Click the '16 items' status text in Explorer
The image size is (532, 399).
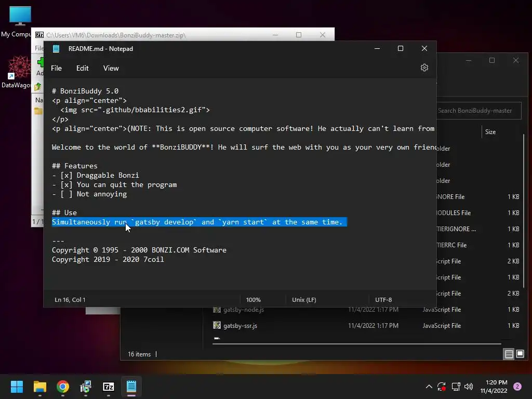139,354
